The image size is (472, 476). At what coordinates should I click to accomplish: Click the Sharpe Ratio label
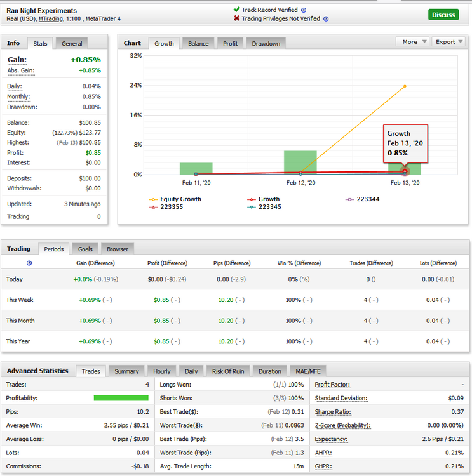(x=333, y=412)
